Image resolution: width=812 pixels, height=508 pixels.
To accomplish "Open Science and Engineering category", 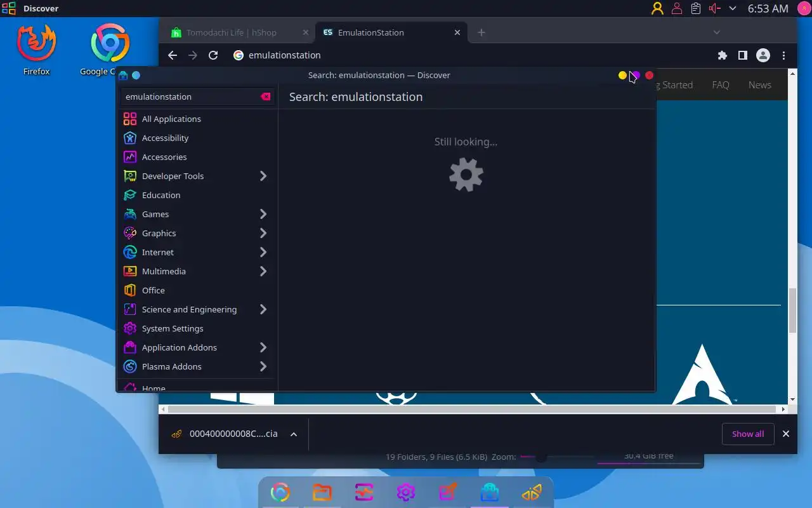I will pyautogui.click(x=197, y=309).
